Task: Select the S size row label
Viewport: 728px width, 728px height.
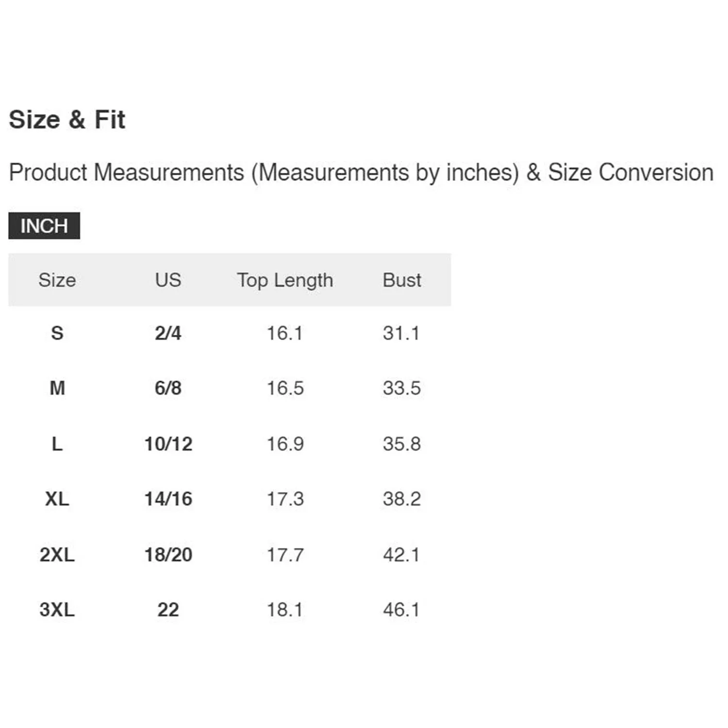Action: tap(57, 333)
